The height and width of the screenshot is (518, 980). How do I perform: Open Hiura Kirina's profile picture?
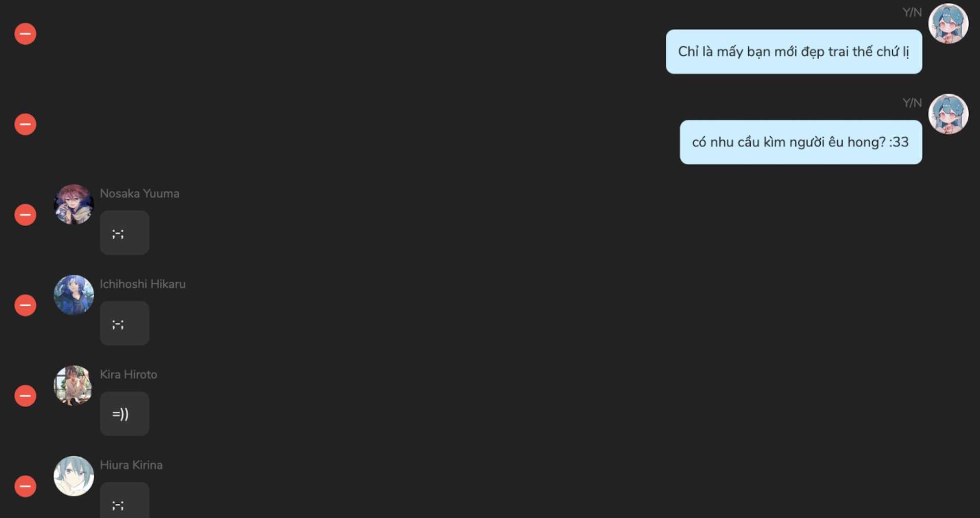click(73, 476)
